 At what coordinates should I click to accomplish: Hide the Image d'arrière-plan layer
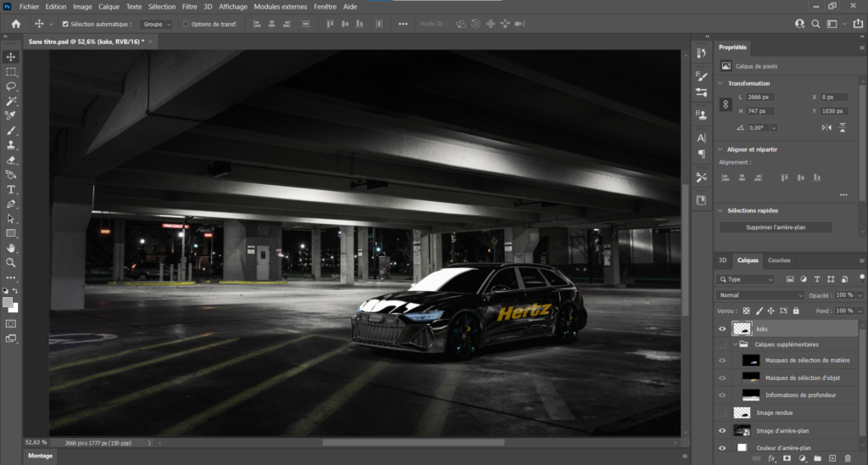coord(722,431)
